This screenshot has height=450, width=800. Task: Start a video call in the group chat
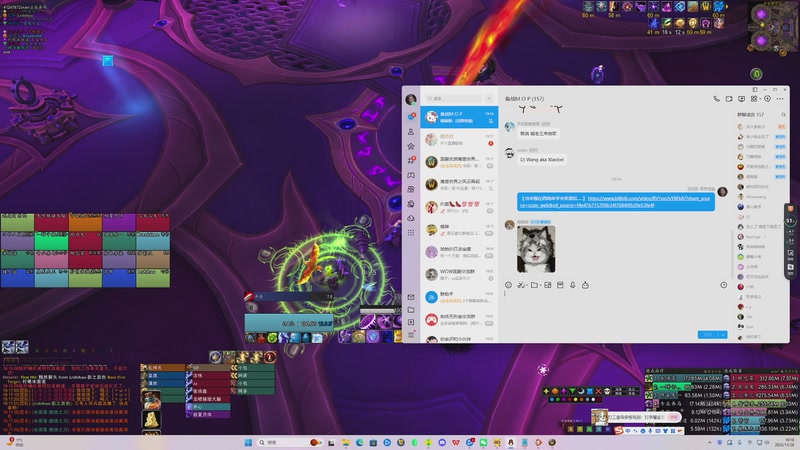tap(729, 99)
